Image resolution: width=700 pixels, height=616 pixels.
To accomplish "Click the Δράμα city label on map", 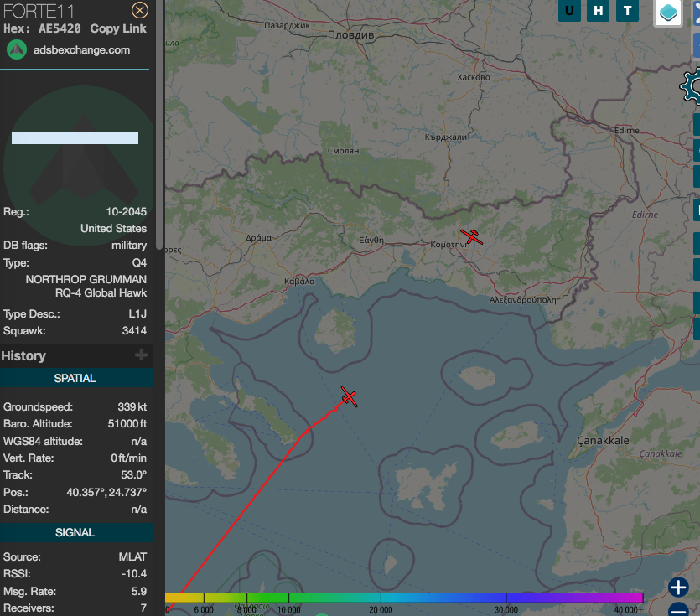I will (x=258, y=238).
